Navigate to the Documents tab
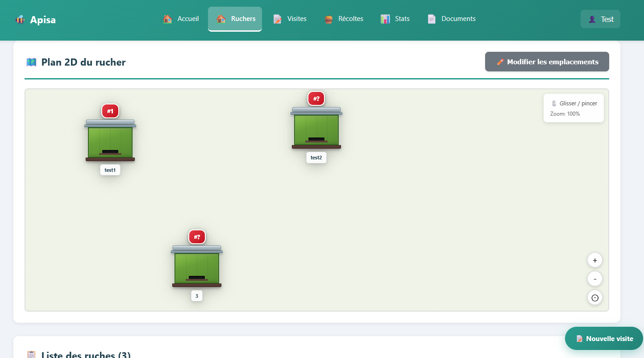This screenshot has width=644, height=358. click(x=452, y=19)
